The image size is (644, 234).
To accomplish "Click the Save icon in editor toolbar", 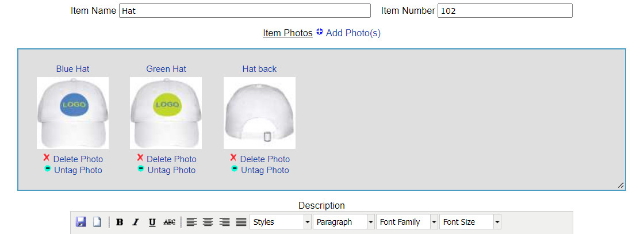I will (80, 222).
